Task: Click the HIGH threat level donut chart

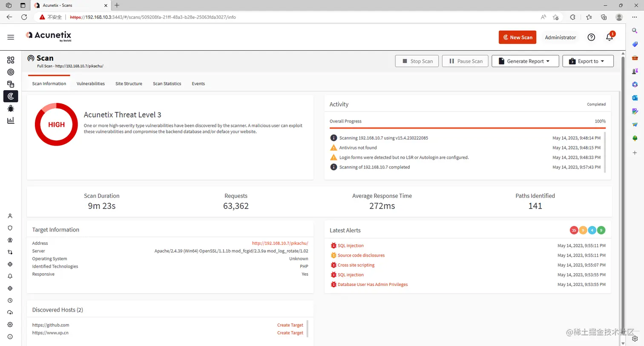Action: tap(56, 124)
